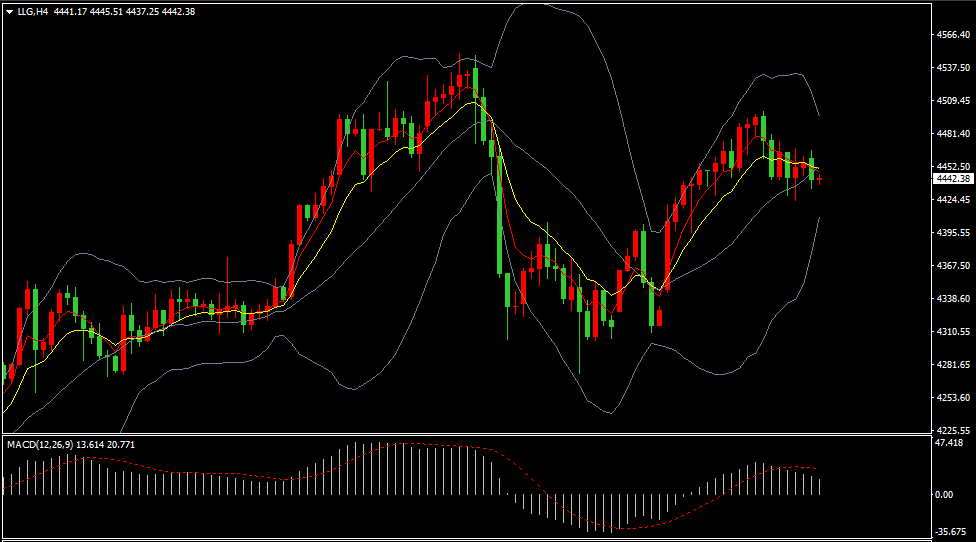Click the LLG,H4 symbol label

click(x=33, y=12)
